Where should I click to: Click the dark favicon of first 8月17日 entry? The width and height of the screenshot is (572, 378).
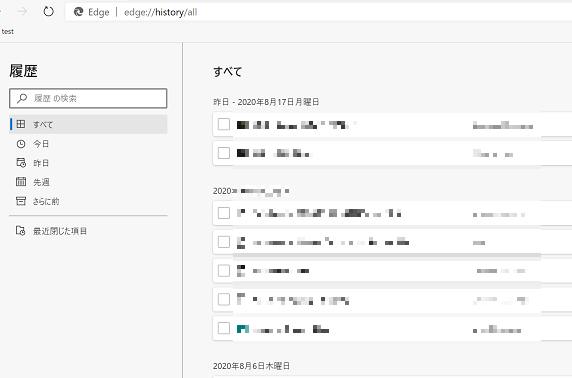tap(243, 125)
